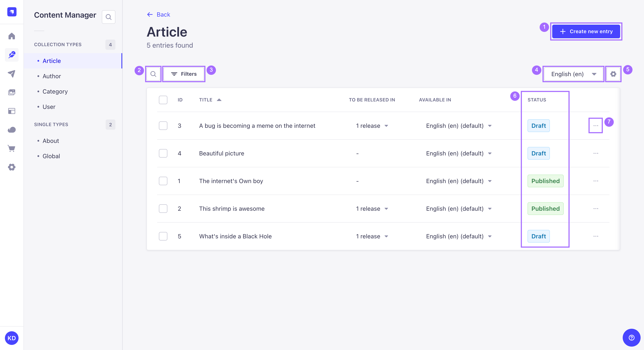Toggle checkbox for This shrimp is awesome entry
The image size is (644, 350).
click(163, 209)
